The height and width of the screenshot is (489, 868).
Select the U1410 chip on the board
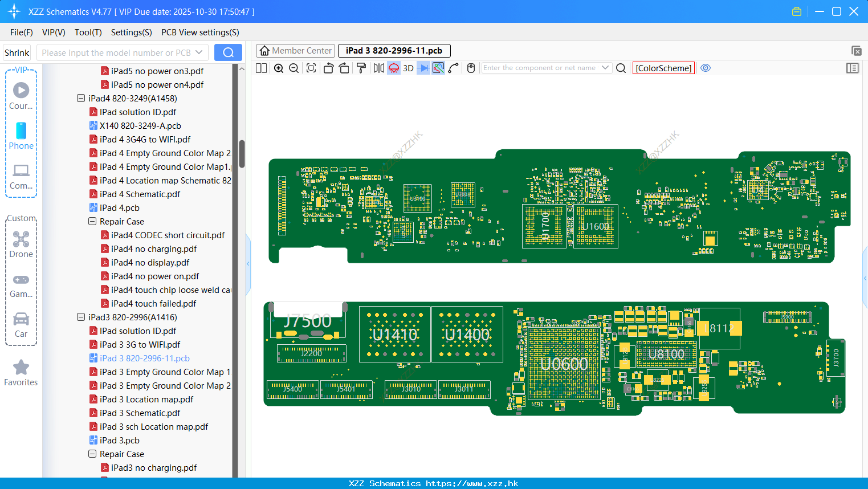pos(395,335)
